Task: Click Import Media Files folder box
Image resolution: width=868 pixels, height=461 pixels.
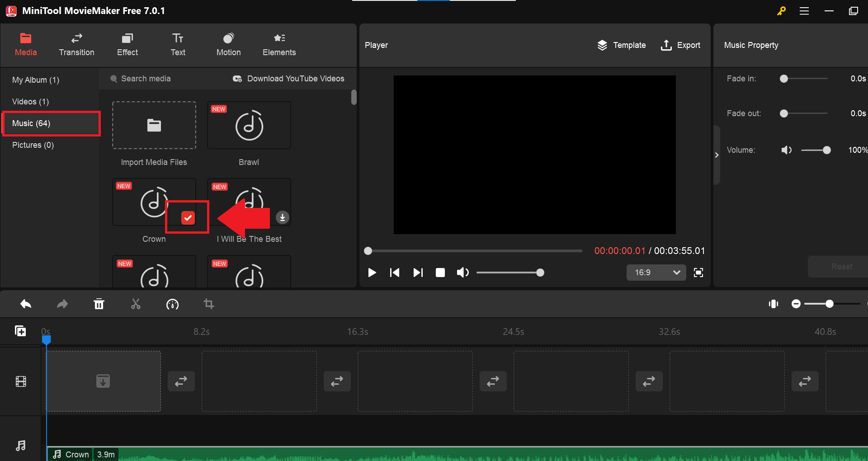Action: tap(154, 125)
